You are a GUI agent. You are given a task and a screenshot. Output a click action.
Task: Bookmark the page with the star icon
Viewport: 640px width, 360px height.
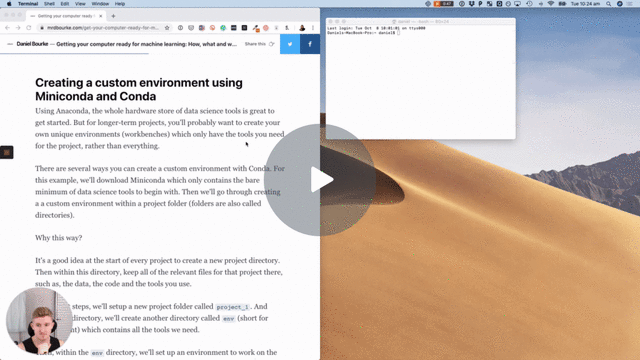pos(167,28)
